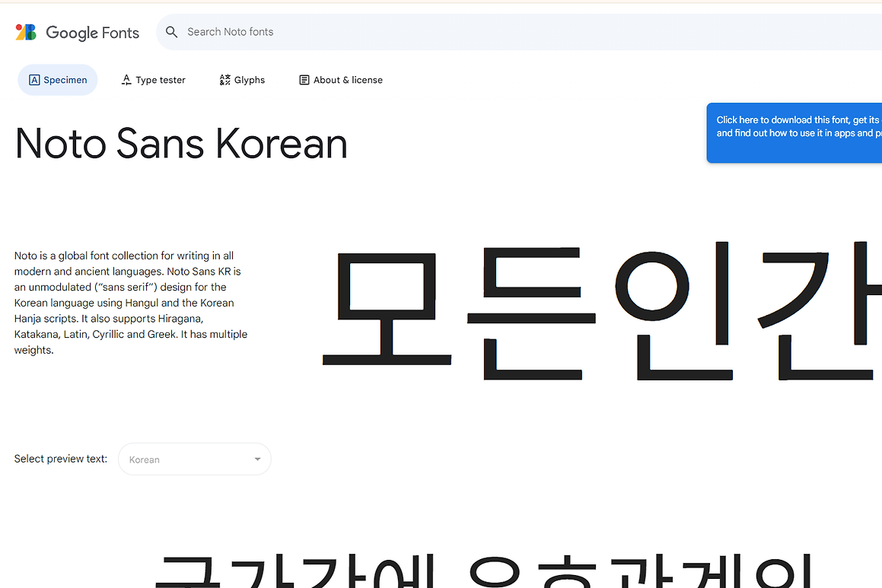Click the Specimen tab's letter A icon

coord(34,80)
